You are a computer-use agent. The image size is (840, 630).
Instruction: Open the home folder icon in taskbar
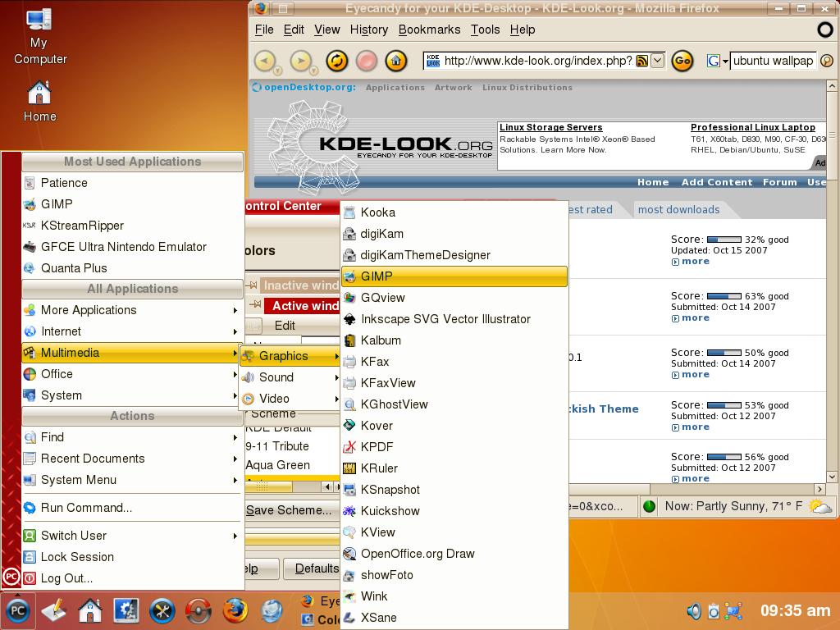point(90,610)
